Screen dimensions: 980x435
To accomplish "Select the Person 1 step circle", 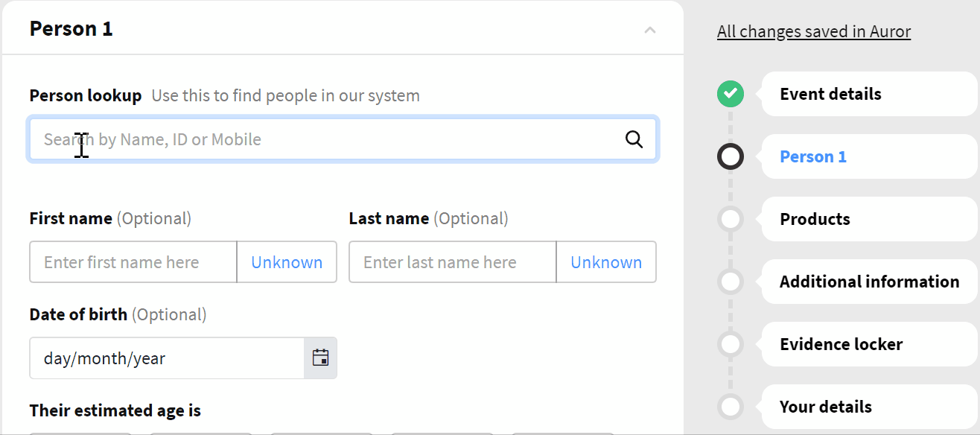I will 731,156.
